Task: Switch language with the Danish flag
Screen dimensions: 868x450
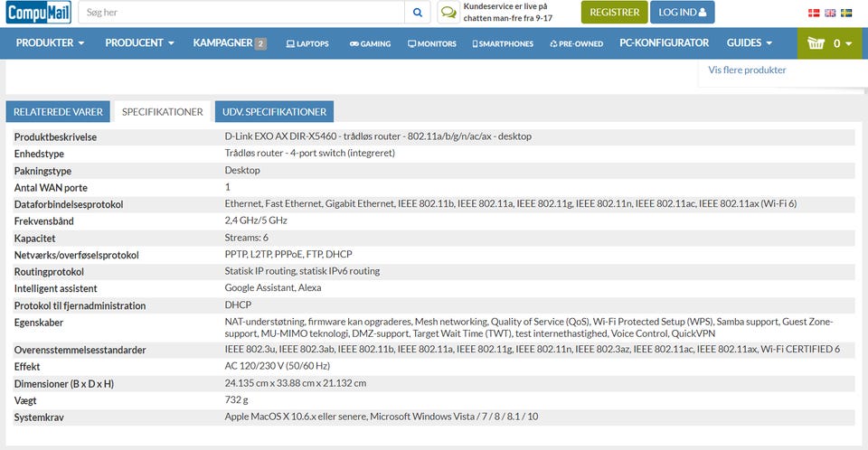Action: [814, 13]
